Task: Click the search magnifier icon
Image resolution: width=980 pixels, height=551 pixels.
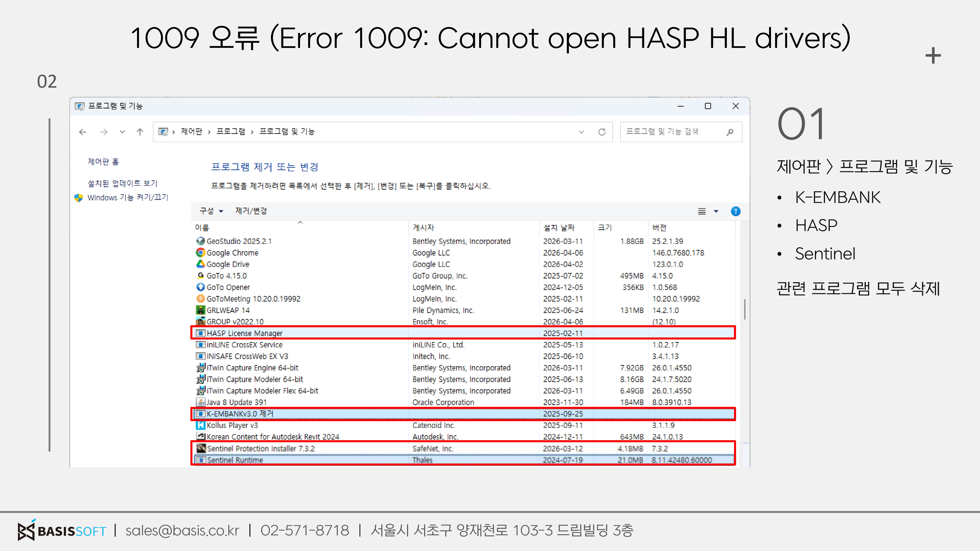Action: 730,132
